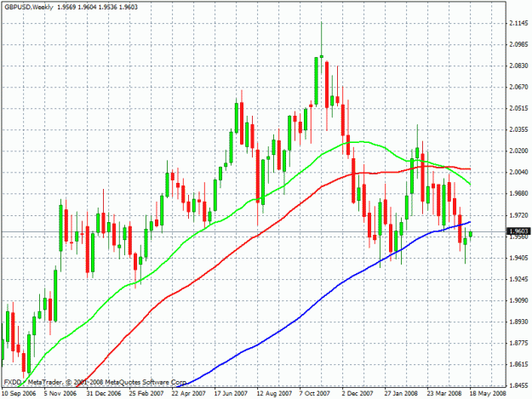Click the 27 Jan 2008 date label
This screenshot has height=399, width=532.
(401, 393)
